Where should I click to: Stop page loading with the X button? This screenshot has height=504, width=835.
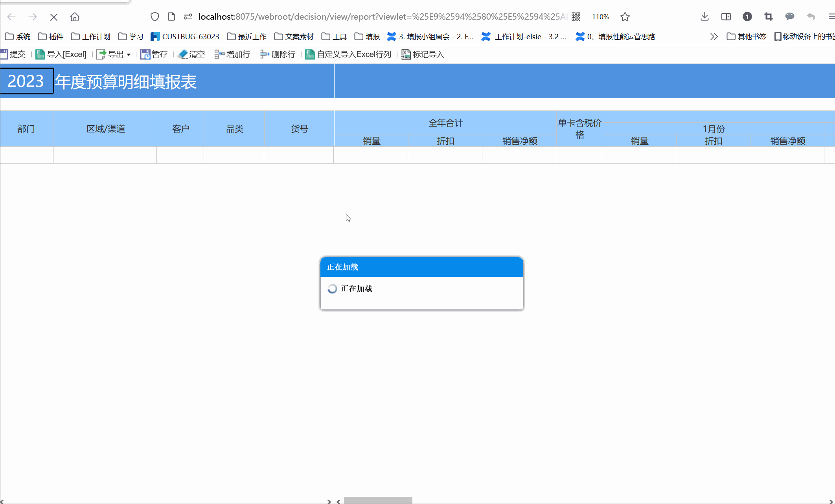54,17
